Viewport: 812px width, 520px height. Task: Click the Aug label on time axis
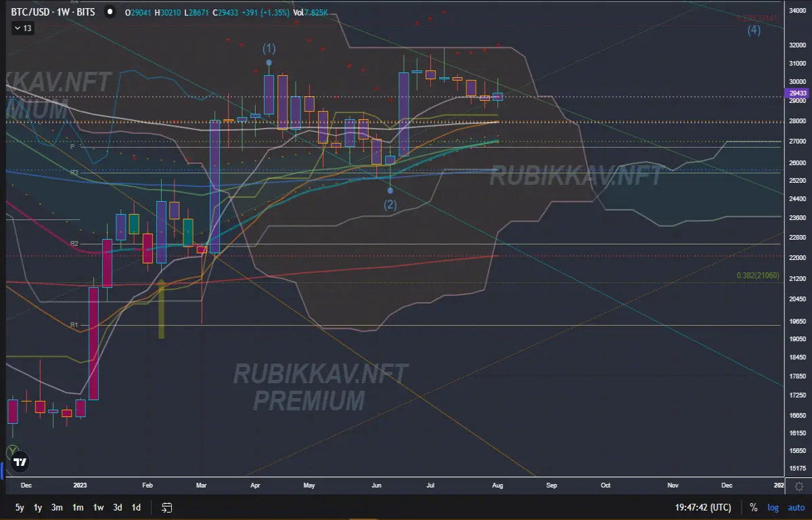[x=497, y=485]
